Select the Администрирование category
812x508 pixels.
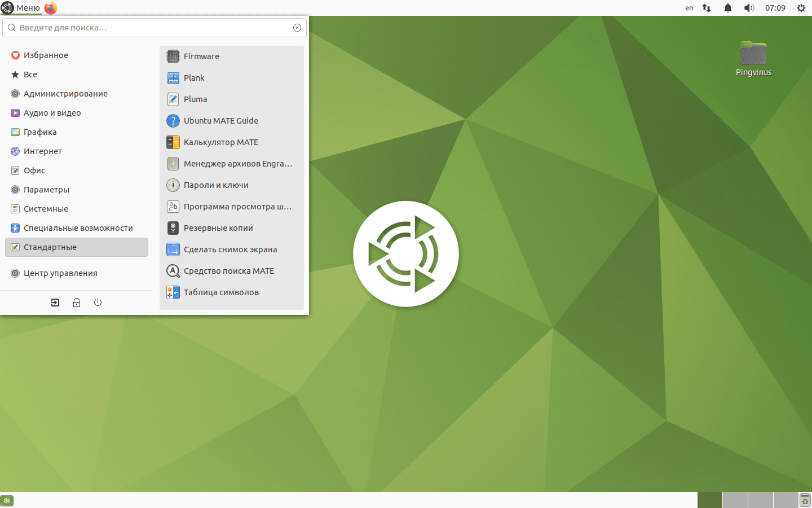tap(77, 94)
